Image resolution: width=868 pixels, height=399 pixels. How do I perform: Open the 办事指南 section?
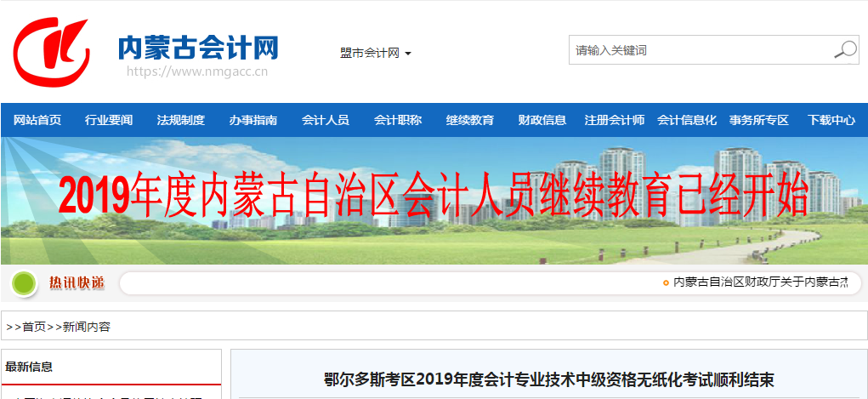(x=252, y=120)
